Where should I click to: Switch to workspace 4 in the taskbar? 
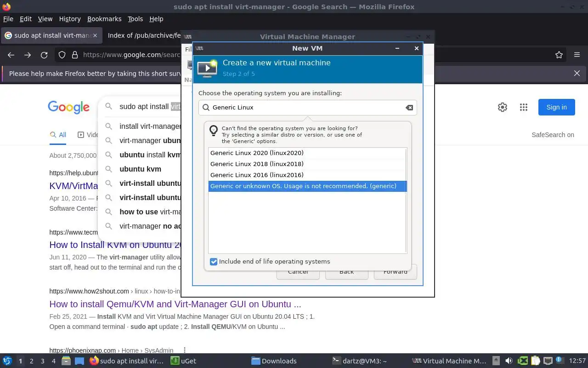pyautogui.click(x=53, y=361)
